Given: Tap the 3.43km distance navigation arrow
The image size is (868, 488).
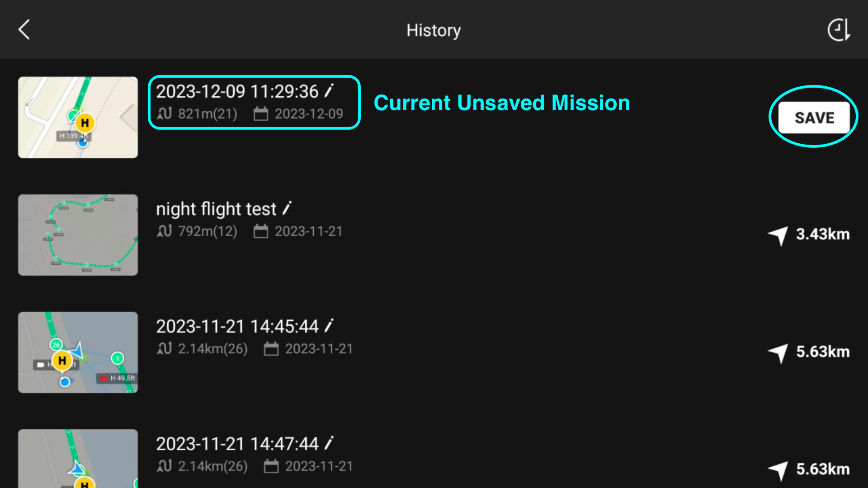Looking at the screenshot, I should (x=778, y=235).
